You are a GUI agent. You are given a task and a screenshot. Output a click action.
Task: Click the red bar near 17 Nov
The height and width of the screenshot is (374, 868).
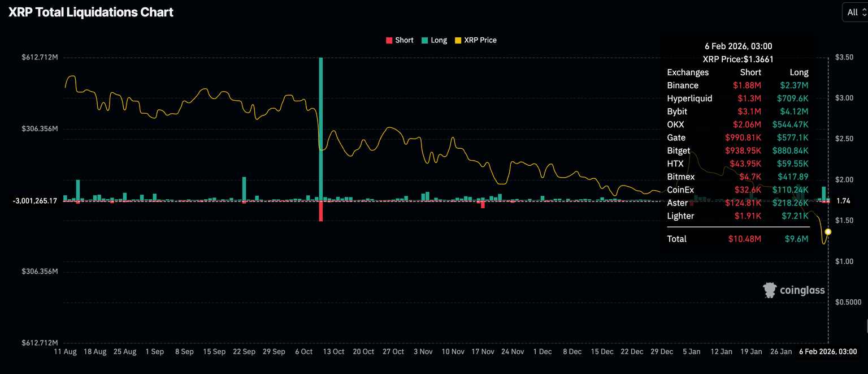(483, 204)
